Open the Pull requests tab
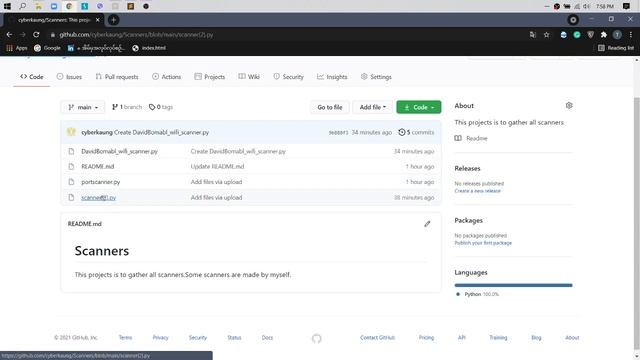The height and width of the screenshot is (360, 640). pos(117,77)
